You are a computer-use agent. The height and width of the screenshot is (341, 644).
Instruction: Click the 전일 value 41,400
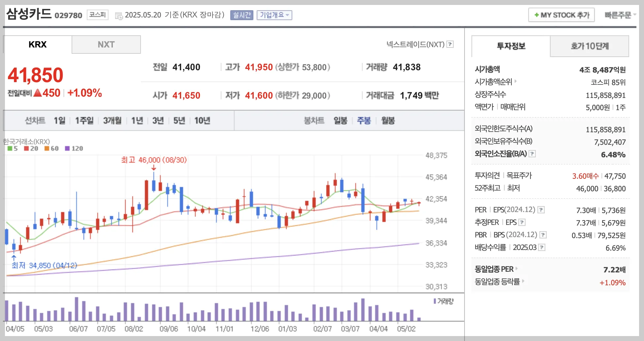186,67
